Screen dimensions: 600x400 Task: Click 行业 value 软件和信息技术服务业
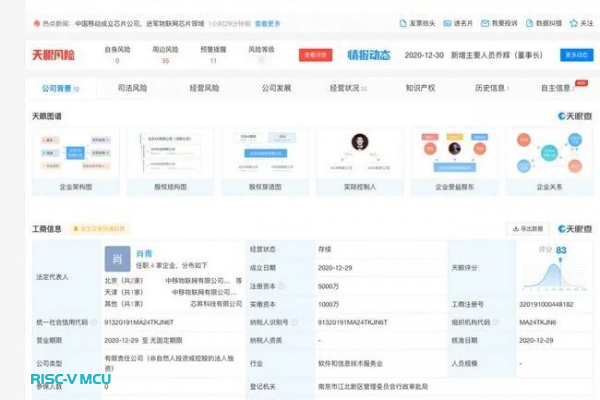[350, 364]
